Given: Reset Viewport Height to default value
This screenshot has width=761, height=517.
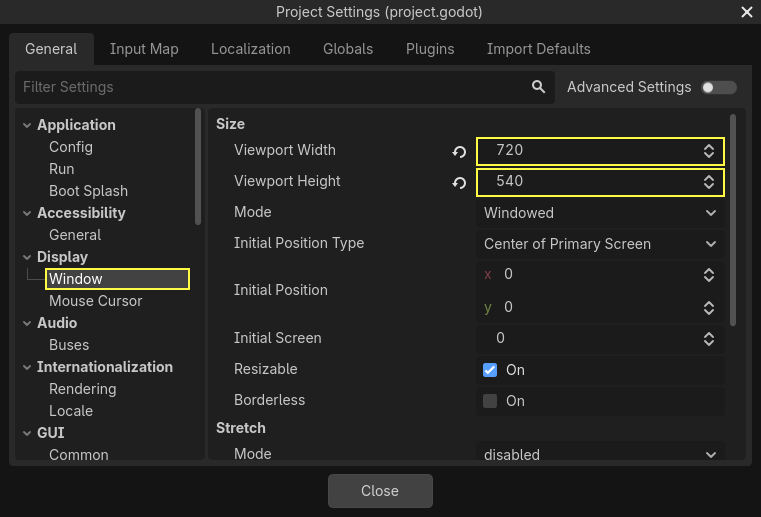Looking at the screenshot, I should point(459,183).
